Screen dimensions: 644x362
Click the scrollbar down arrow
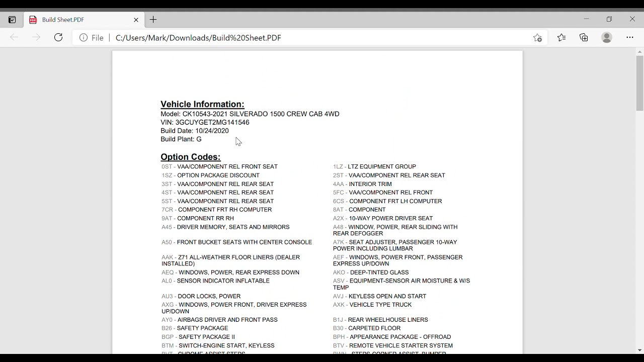click(x=639, y=350)
